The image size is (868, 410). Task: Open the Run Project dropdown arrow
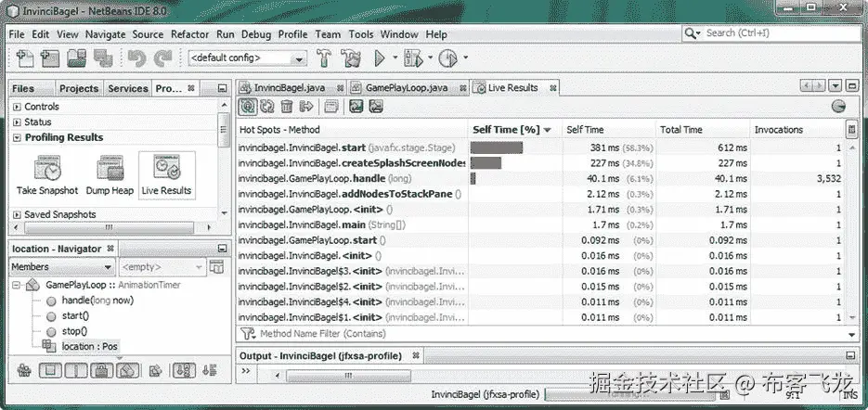[x=395, y=57]
